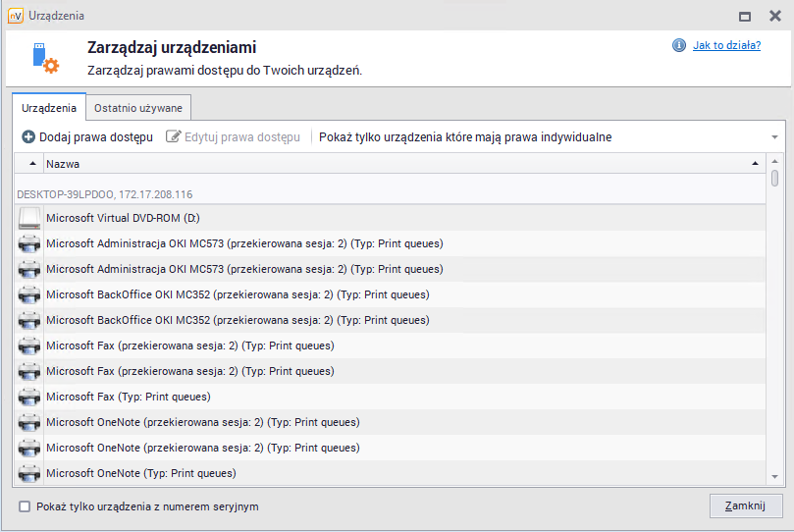Enable Pokaż tylko urządzenia z numerem seryjnym
The image size is (794, 532).
tap(25, 506)
